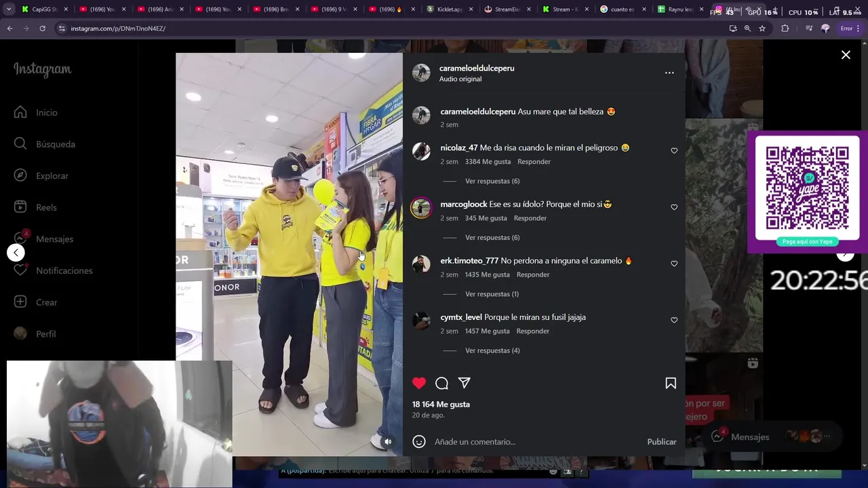868x488 pixels.
Task: Open Mensajes in the sidebar
Action: (x=44, y=239)
